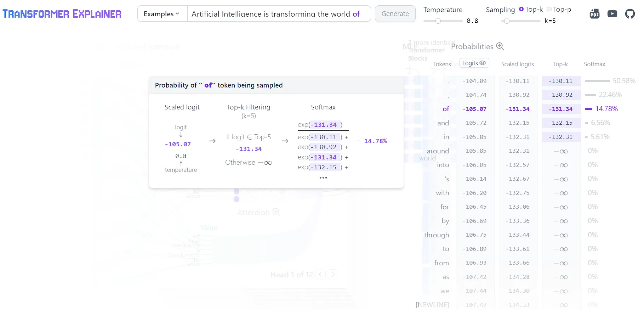644x310 pixels.
Task: Click the Top-k column header
Action: click(x=560, y=64)
